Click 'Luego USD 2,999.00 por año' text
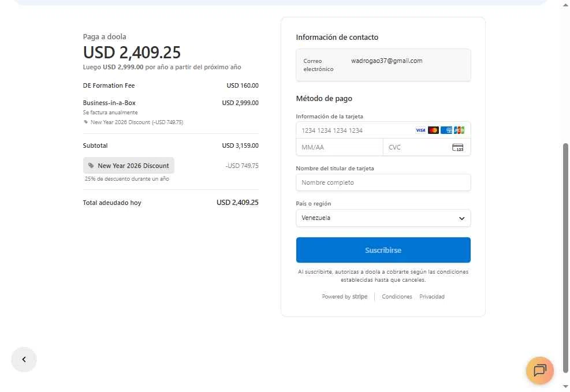 162,67
